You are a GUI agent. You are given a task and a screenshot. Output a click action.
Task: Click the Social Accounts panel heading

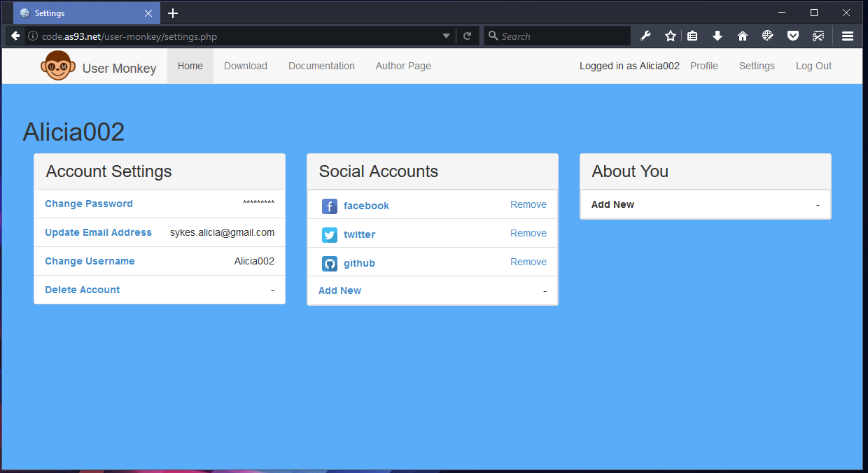point(379,171)
